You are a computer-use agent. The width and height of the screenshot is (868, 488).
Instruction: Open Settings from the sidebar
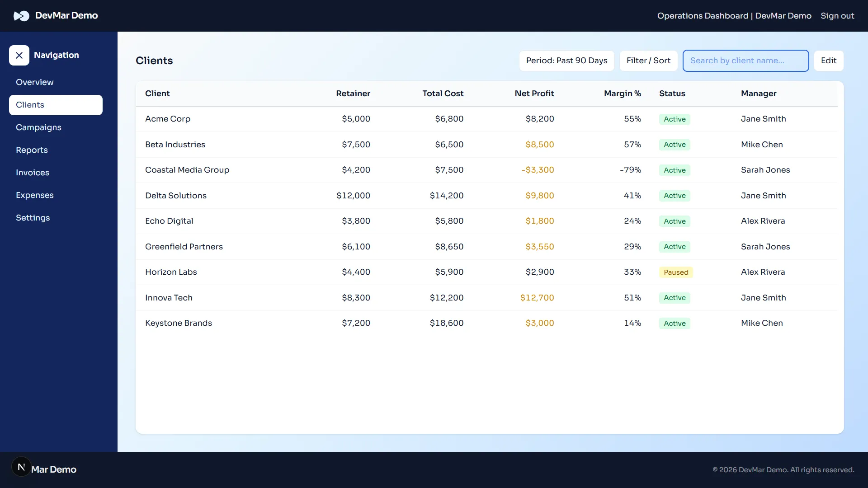pos(33,218)
